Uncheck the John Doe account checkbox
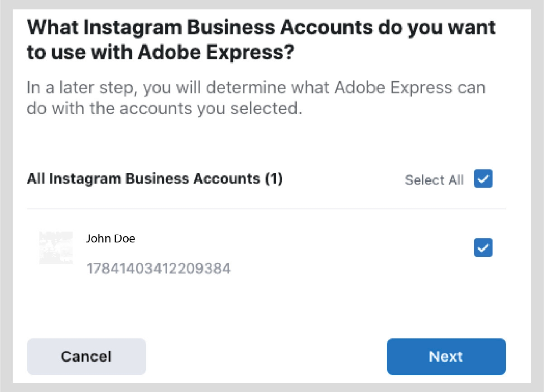544x392 pixels. click(483, 248)
